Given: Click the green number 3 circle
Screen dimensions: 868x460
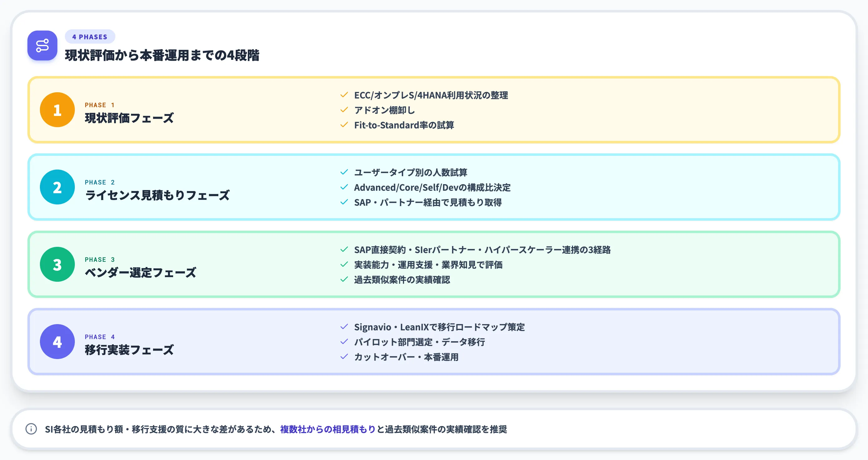Looking at the screenshot, I should tap(57, 264).
